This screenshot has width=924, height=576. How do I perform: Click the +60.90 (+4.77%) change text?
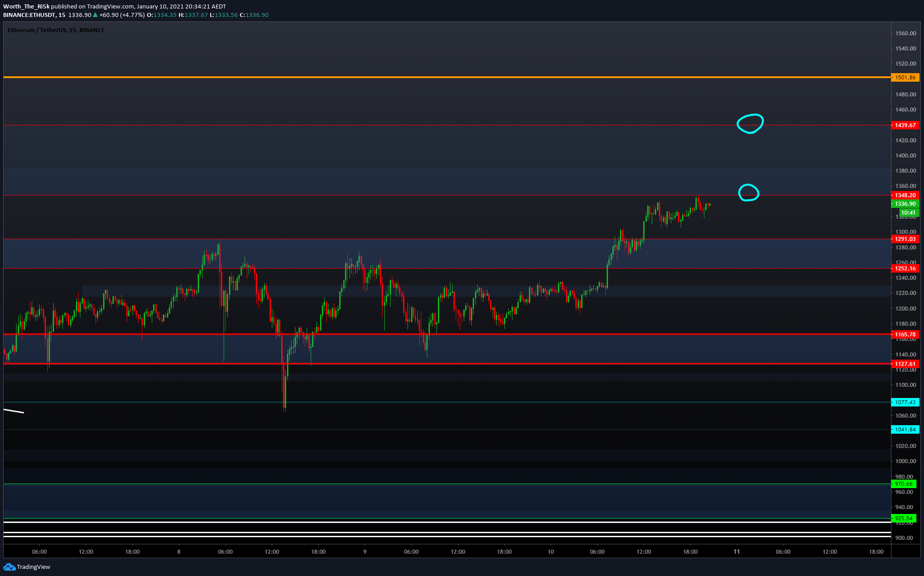[x=122, y=15]
